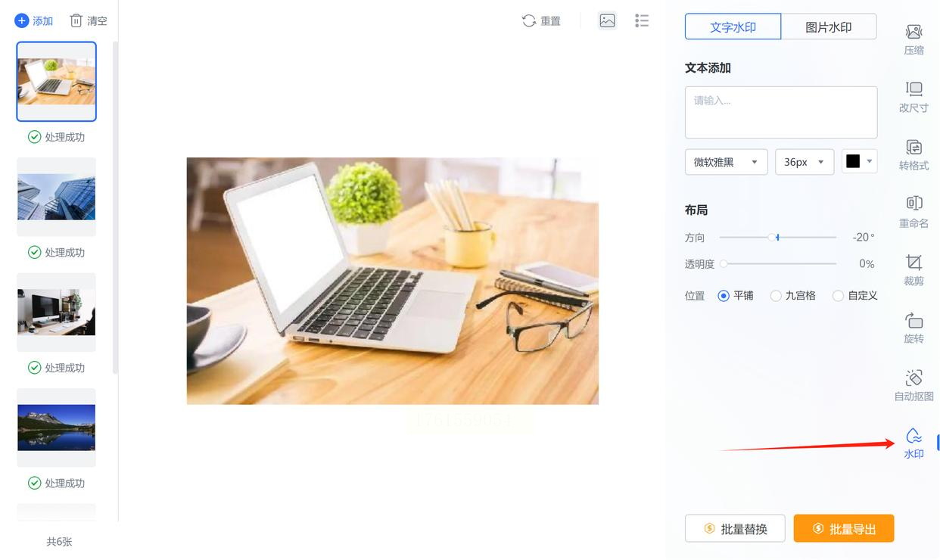The image size is (940, 560).
Task: Click the 批量替换 batch replace button
Action: pyautogui.click(x=735, y=529)
